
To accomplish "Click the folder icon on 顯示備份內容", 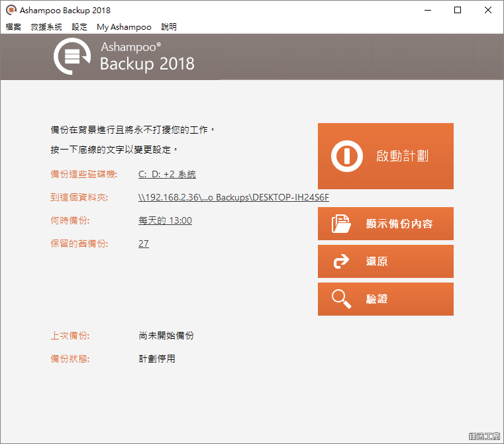I will point(340,224).
